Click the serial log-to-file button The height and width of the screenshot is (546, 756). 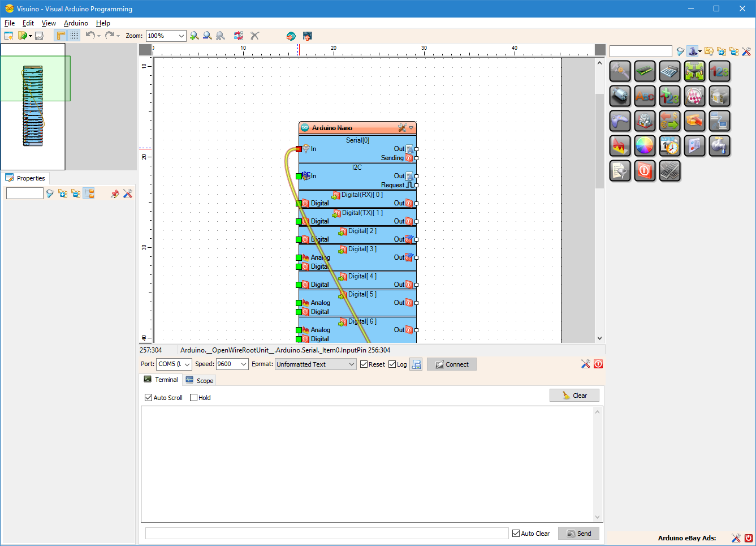416,364
